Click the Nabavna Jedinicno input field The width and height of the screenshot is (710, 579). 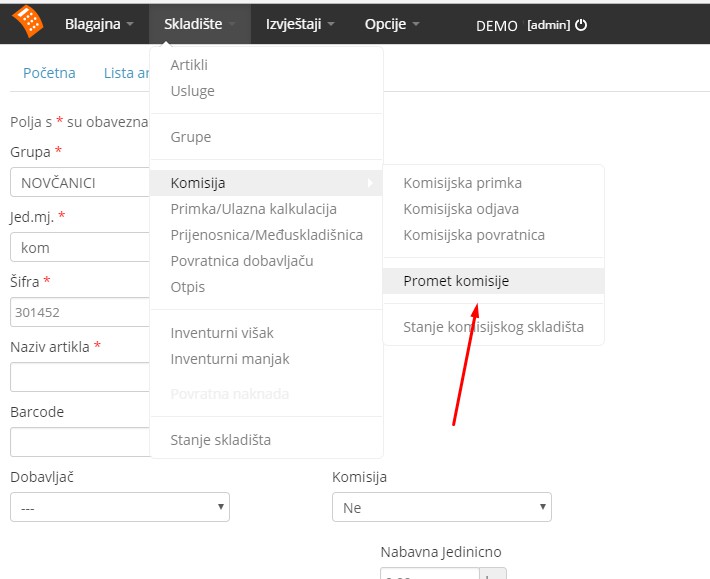[x=430, y=574]
